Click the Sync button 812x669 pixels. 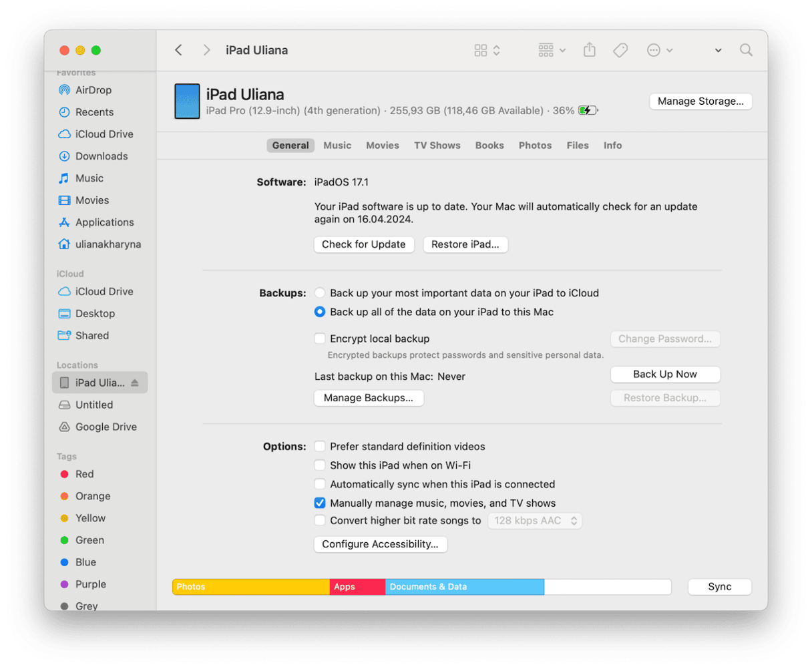point(720,587)
